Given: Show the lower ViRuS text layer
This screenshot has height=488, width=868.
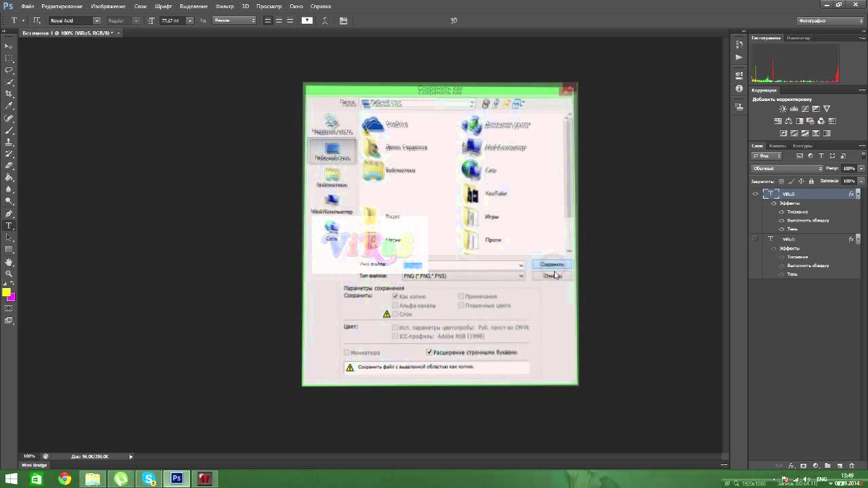Looking at the screenshot, I should [x=755, y=239].
